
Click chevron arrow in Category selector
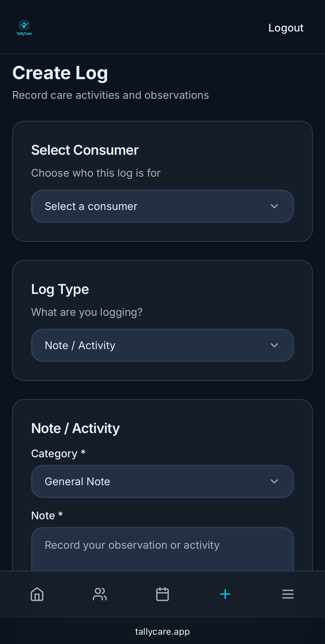tap(274, 481)
